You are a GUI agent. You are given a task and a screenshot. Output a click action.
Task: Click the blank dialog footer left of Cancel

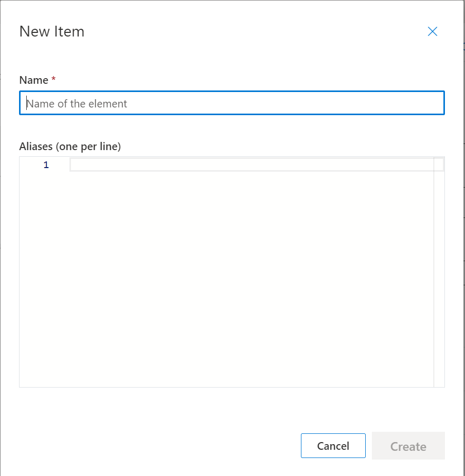pos(158,446)
